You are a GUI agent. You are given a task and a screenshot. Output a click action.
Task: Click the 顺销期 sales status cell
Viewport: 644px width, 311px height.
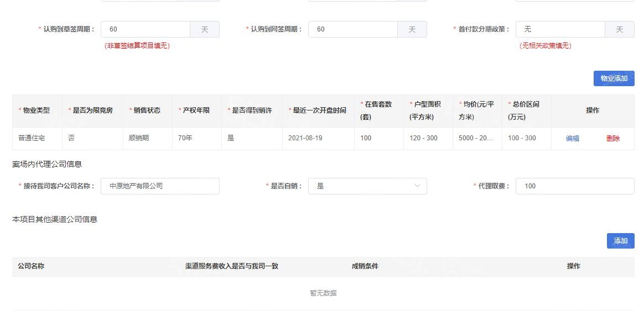tap(138, 138)
